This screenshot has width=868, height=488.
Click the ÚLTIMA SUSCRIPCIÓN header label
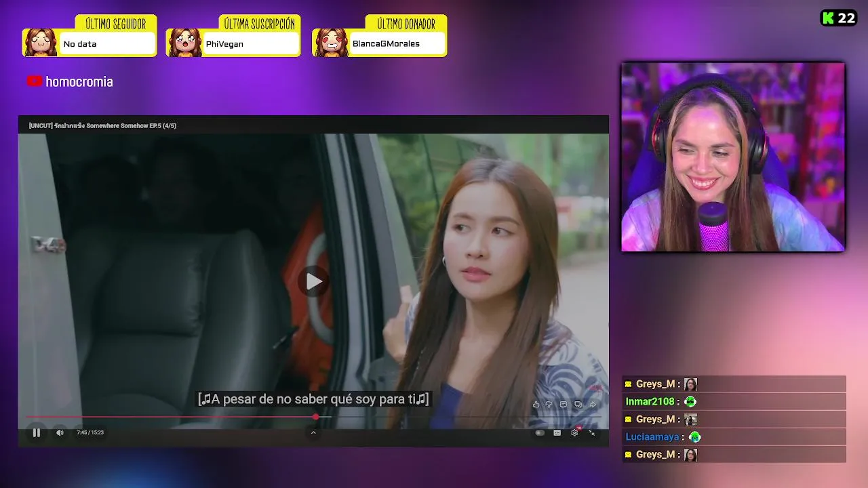[260, 24]
